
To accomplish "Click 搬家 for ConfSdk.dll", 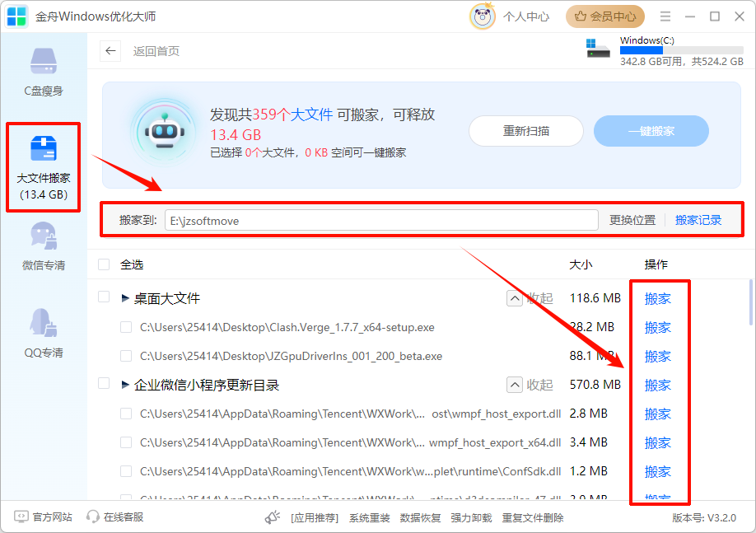I will [x=658, y=472].
